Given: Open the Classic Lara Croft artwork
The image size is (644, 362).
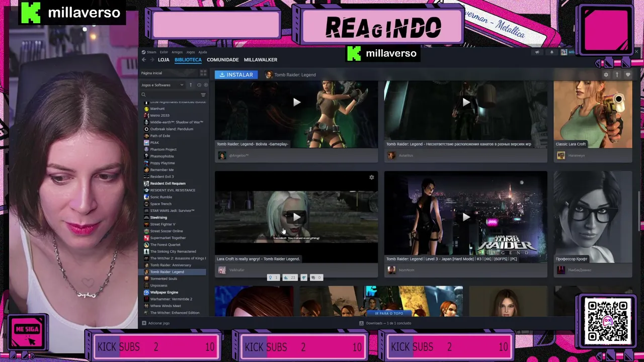Looking at the screenshot, I should 593,114.
